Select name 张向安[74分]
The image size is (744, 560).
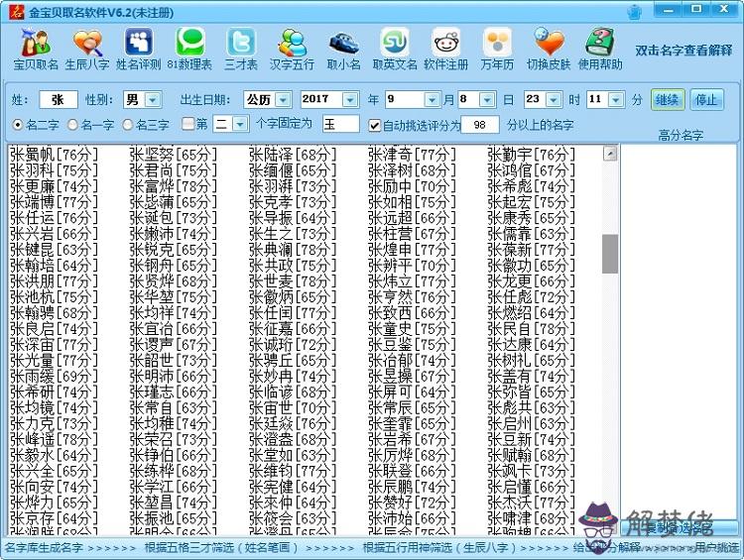[x=54, y=487]
